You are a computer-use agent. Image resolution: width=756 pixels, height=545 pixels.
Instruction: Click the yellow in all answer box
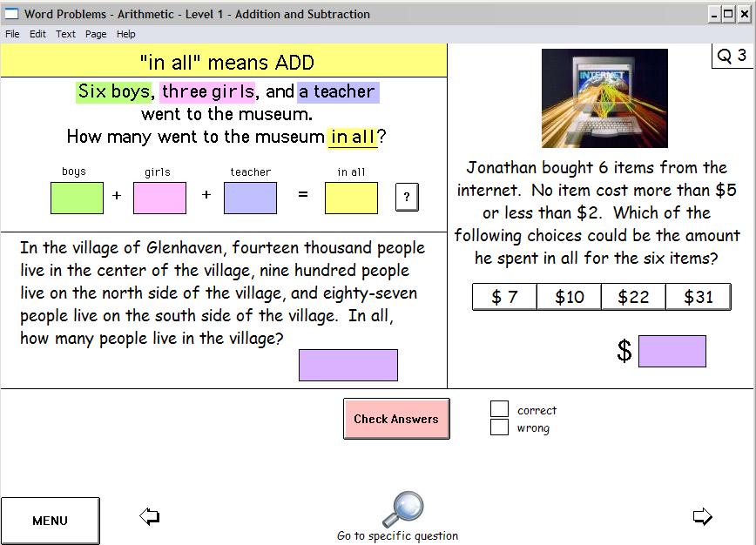(x=351, y=198)
